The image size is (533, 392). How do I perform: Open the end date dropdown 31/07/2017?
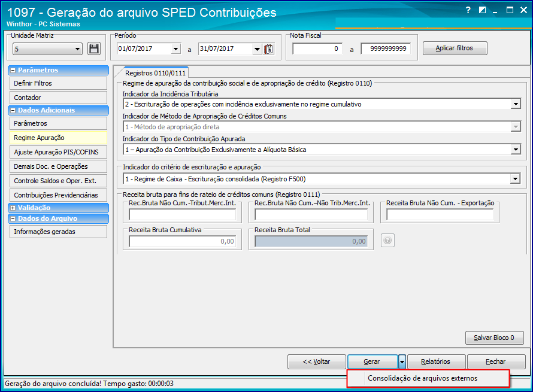coord(257,49)
